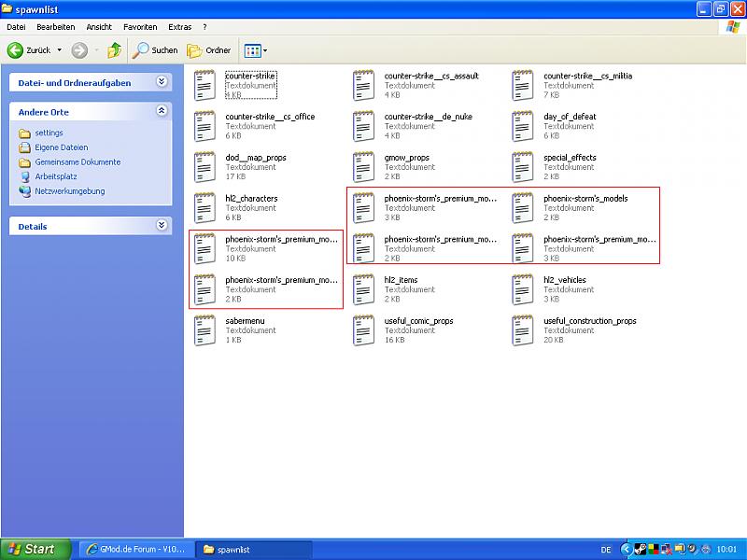Select the useful_comic_props file icon
The height and width of the screenshot is (560, 747).
coord(363,330)
